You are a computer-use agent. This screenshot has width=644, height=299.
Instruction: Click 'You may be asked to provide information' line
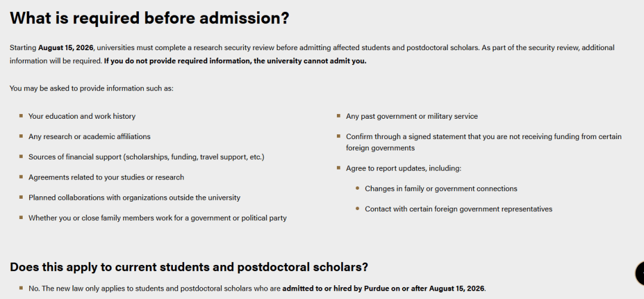92,88
